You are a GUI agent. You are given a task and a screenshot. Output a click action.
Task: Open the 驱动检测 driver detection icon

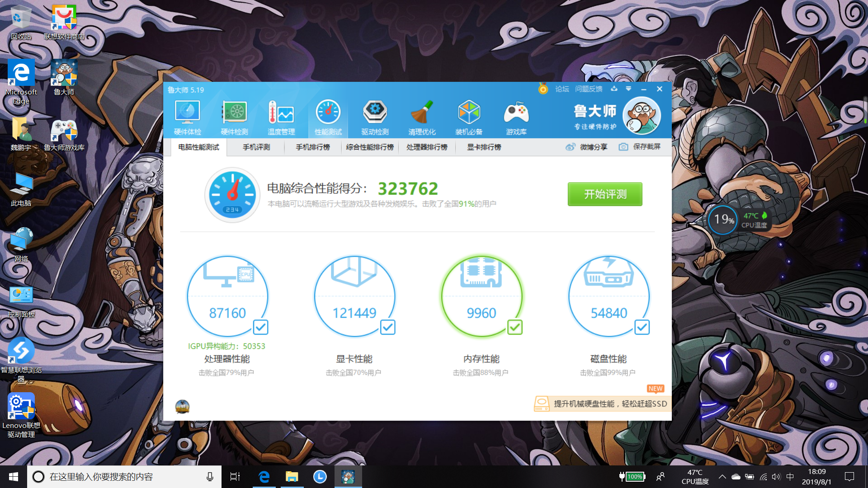point(375,117)
